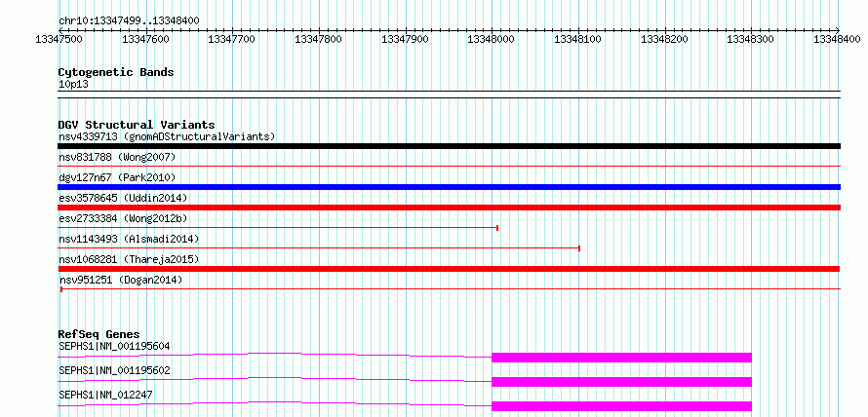Select nsv831788 (Wong2007) label

pyautogui.click(x=117, y=157)
